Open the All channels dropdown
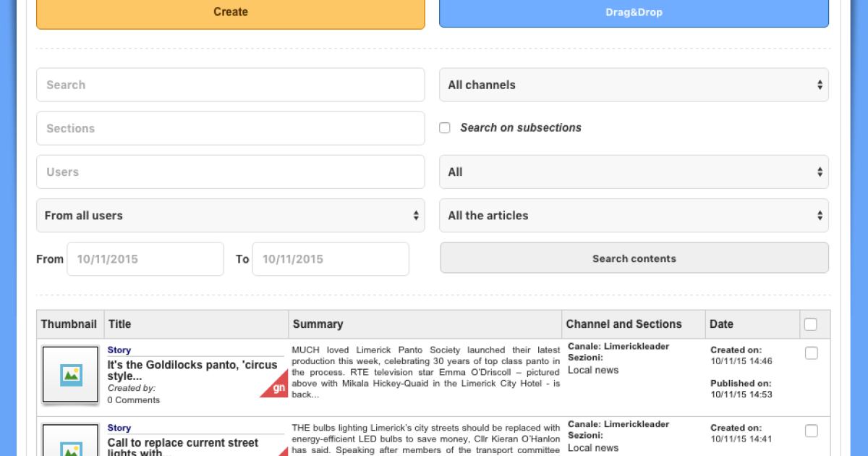The width and height of the screenshot is (868, 456). (634, 85)
